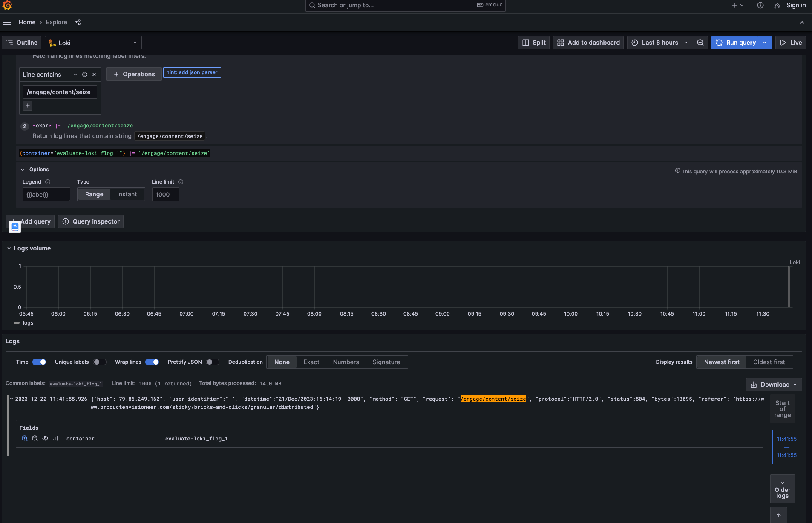Open the Outline panel
Viewport: 812px width, 523px height.
pos(22,43)
